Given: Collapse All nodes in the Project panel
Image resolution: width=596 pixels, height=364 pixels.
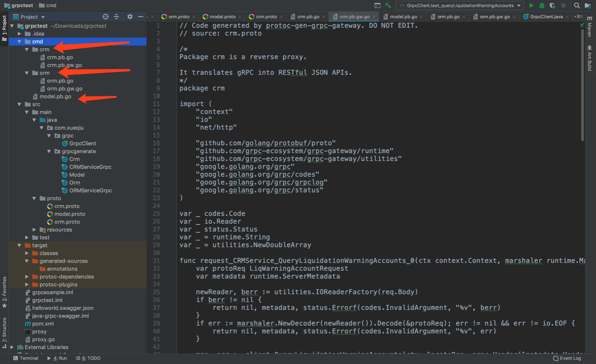Looking at the screenshot, I should tap(117, 16).
